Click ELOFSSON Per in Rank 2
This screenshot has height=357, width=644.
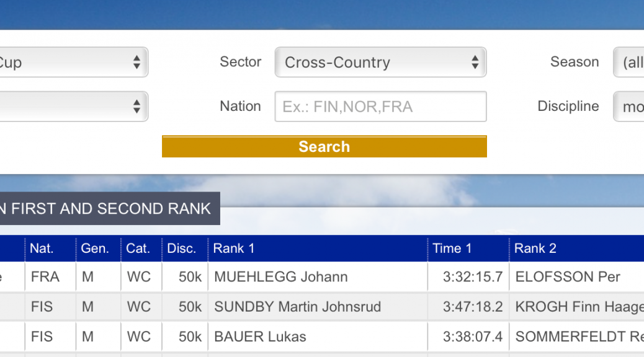coord(568,277)
